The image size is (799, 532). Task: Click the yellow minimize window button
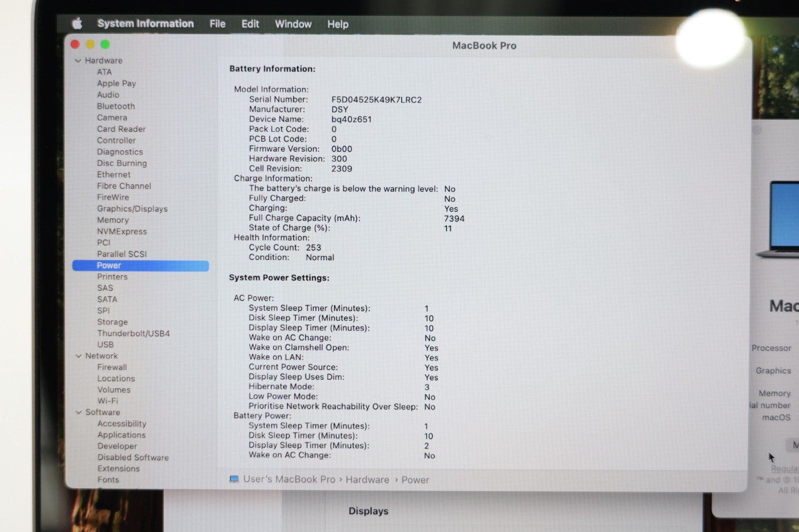click(x=90, y=44)
